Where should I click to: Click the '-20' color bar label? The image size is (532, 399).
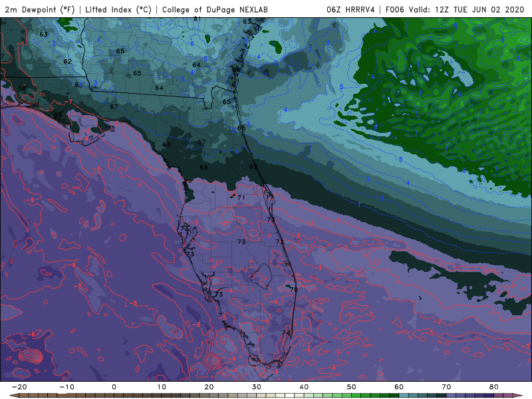click(x=19, y=387)
